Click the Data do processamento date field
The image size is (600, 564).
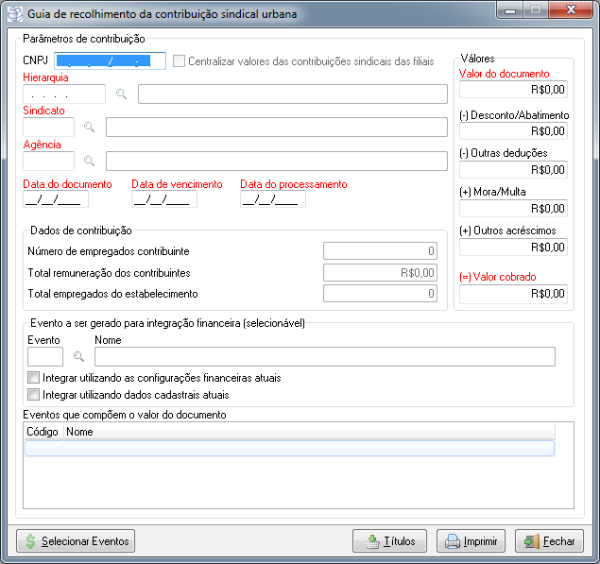273,200
